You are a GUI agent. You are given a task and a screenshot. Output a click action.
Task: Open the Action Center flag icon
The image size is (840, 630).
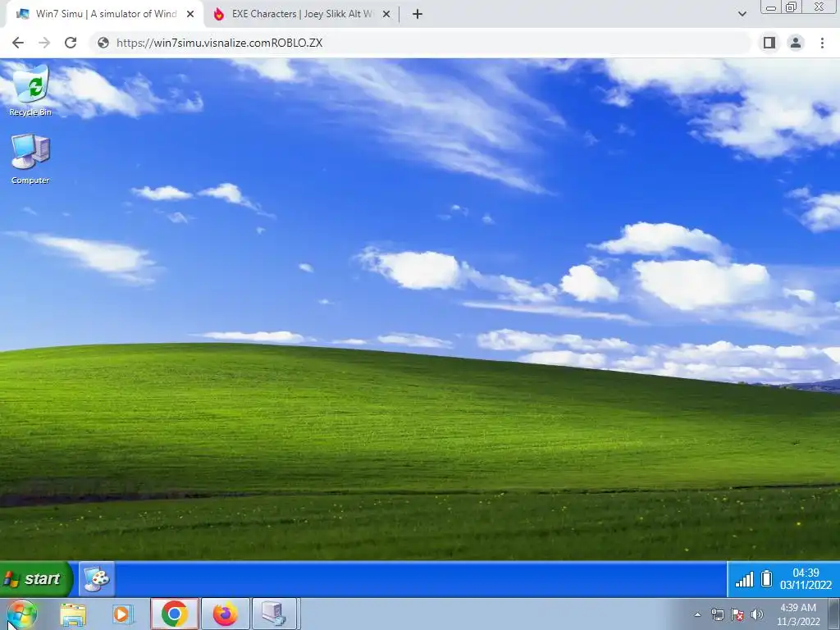(737, 614)
